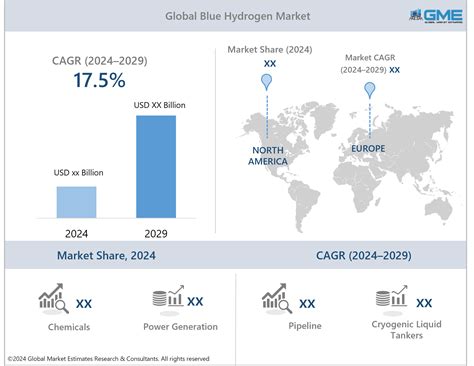Image resolution: width=474 pixels, height=366 pixels.
Task: Click the '2029' axis label
Action: pyautogui.click(x=156, y=234)
